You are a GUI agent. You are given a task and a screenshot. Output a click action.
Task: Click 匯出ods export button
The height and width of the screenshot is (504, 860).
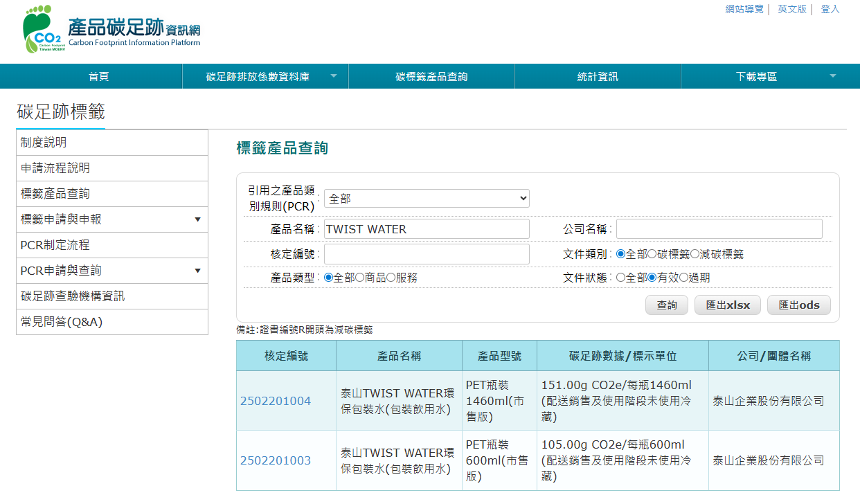(798, 305)
